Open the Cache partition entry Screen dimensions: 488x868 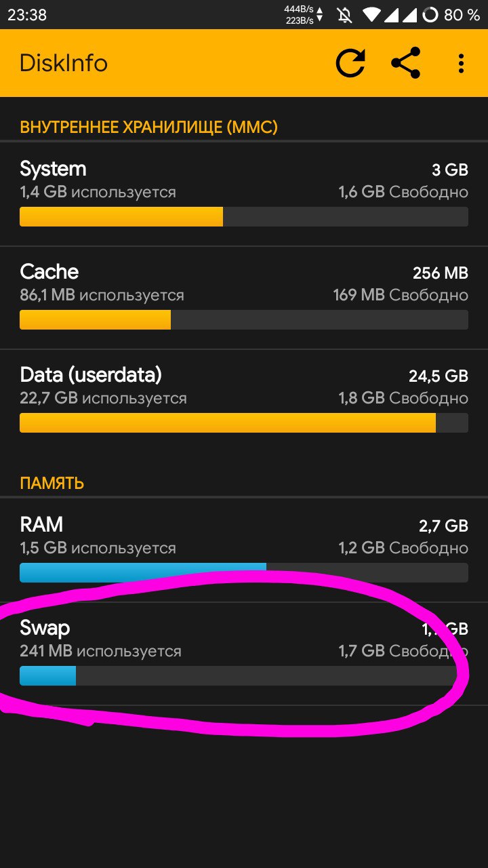244,298
